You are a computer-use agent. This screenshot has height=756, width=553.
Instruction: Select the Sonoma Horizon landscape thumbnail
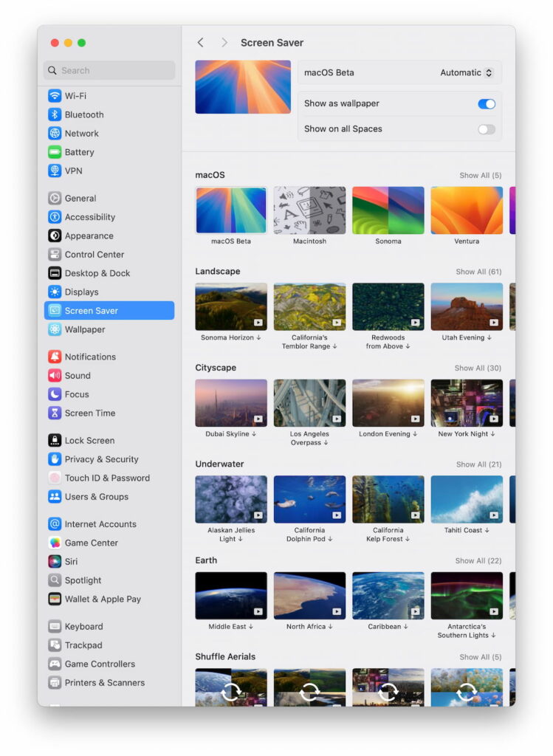231,306
